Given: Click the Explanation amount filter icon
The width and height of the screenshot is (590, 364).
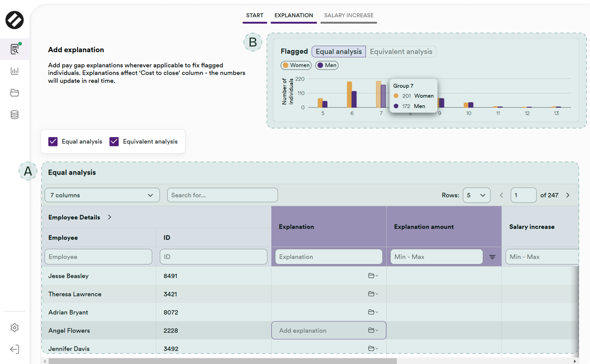Looking at the screenshot, I should coord(492,257).
